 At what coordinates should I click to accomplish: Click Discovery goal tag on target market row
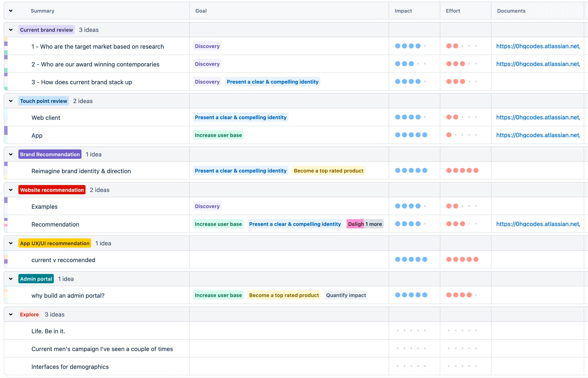pyautogui.click(x=207, y=46)
